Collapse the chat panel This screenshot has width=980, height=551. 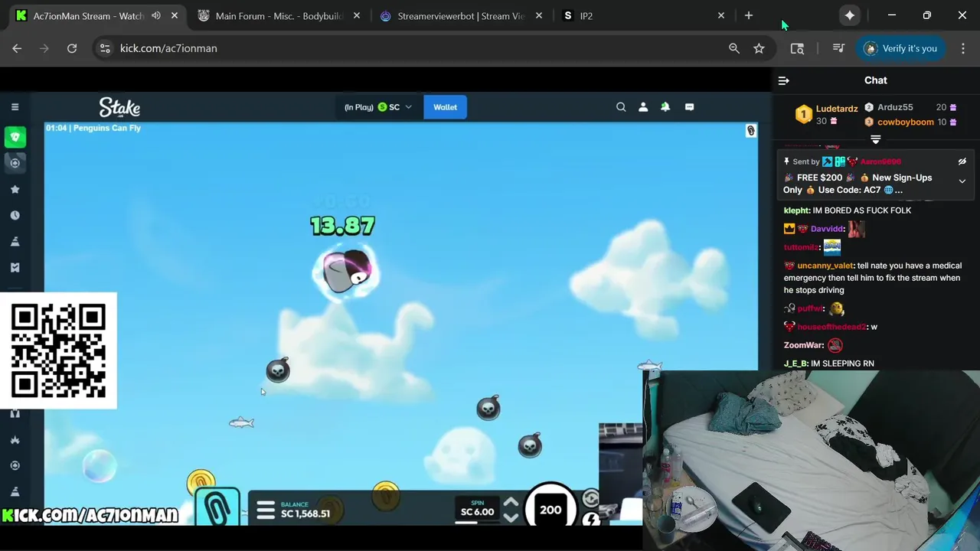point(783,80)
